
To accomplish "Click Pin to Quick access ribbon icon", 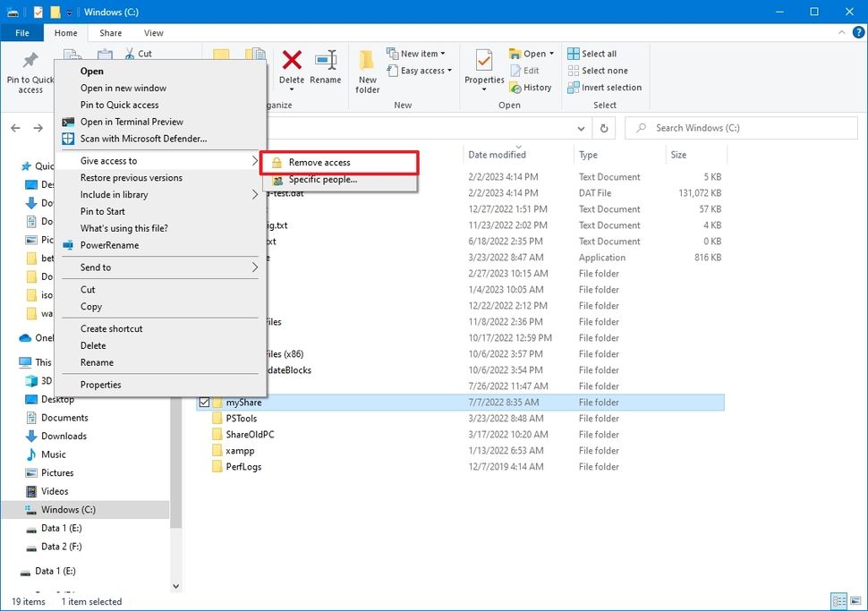I will (30, 70).
